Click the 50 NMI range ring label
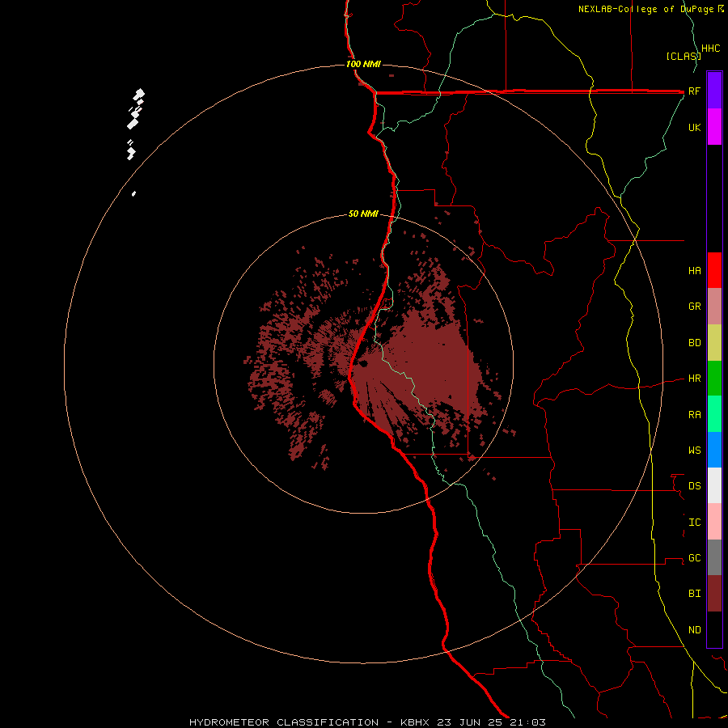Screen dimensions: 728x728 click(363, 214)
